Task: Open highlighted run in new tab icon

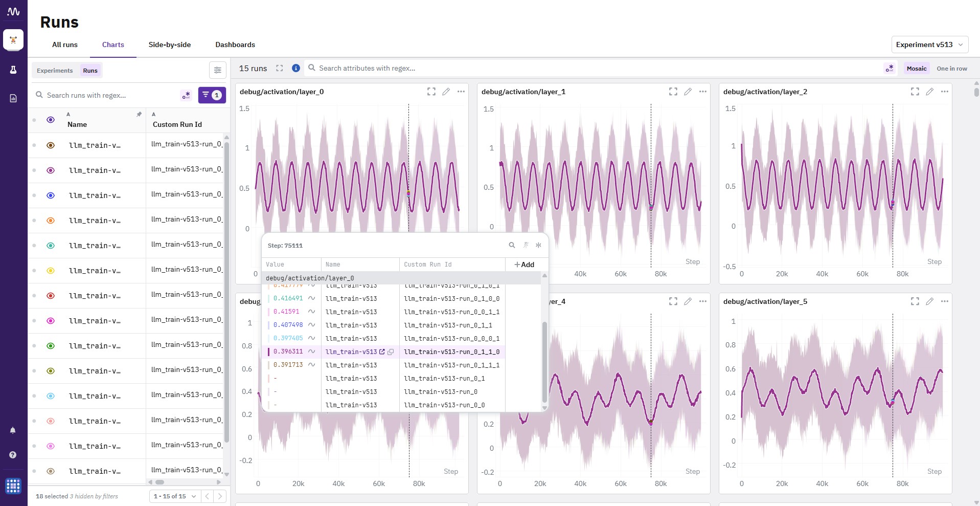Action: point(382,351)
